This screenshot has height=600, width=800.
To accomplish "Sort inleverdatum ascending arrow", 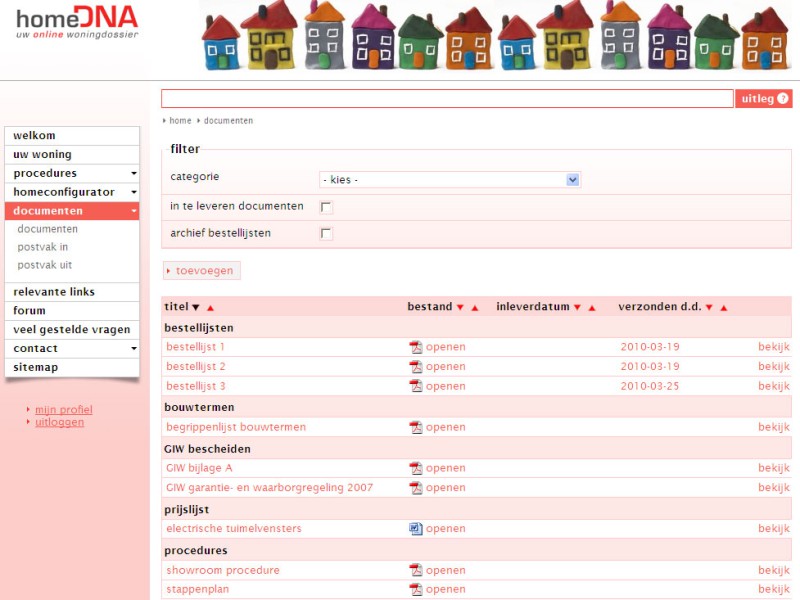I will coord(592,308).
